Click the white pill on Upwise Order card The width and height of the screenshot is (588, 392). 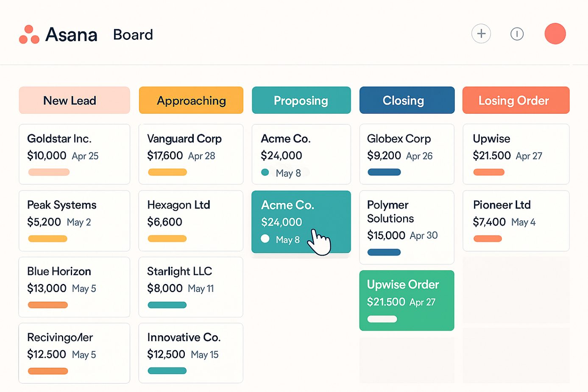pos(382,319)
